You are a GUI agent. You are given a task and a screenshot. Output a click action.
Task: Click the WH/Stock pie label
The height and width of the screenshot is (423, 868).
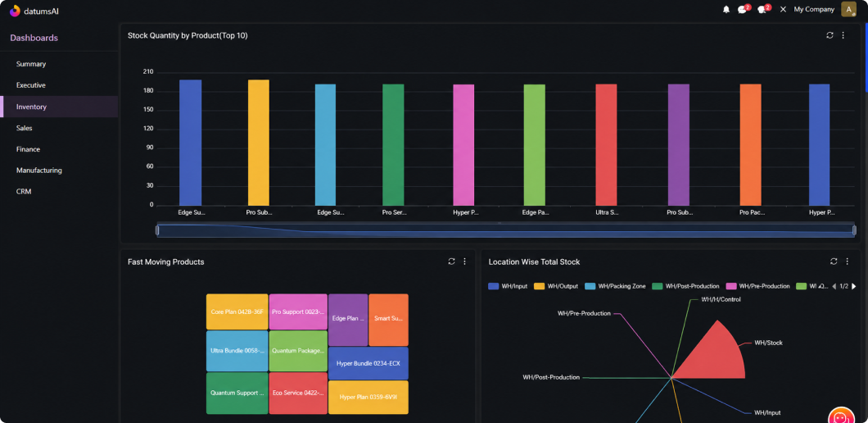768,343
